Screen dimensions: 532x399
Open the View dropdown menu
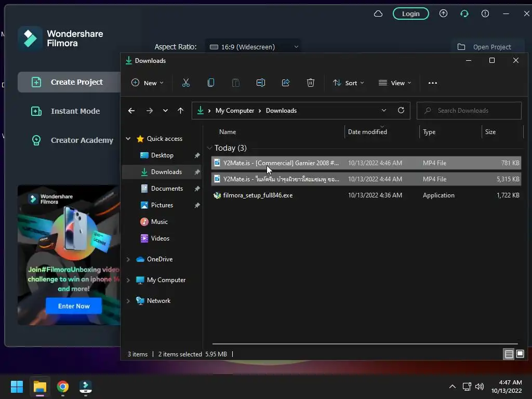tap(395, 83)
